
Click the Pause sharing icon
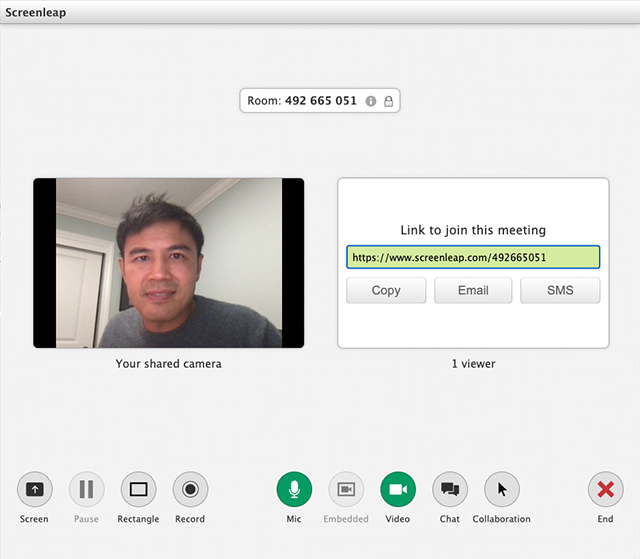[x=86, y=490]
